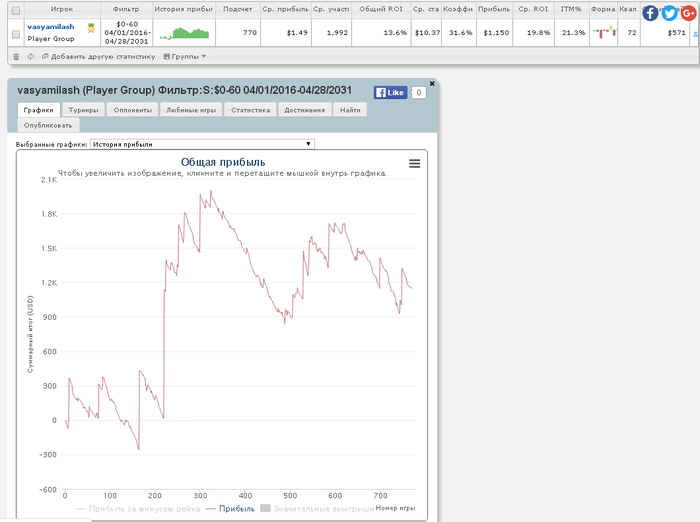Open the chart hamburger menu
The image size is (700, 522).
414,163
